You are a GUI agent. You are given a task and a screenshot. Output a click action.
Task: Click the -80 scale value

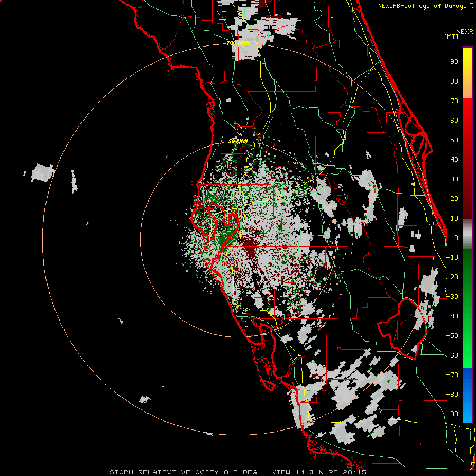coord(452,395)
